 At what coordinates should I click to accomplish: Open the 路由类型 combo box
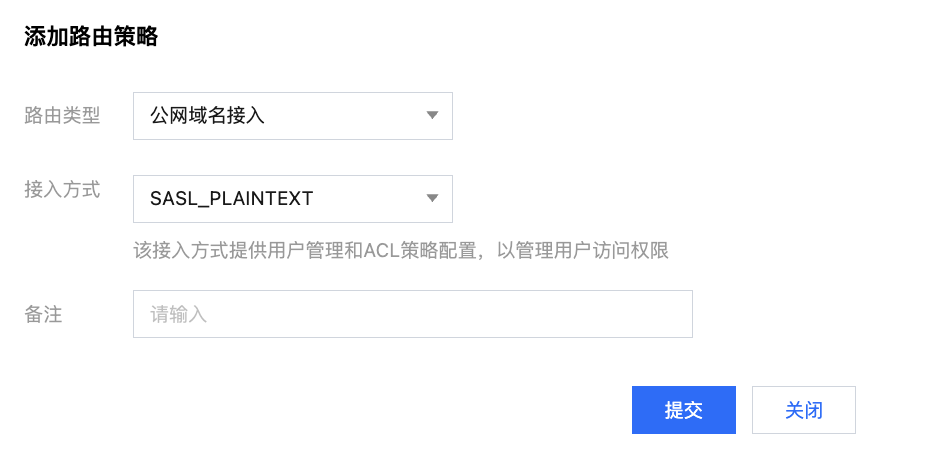click(x=292, y=115)
